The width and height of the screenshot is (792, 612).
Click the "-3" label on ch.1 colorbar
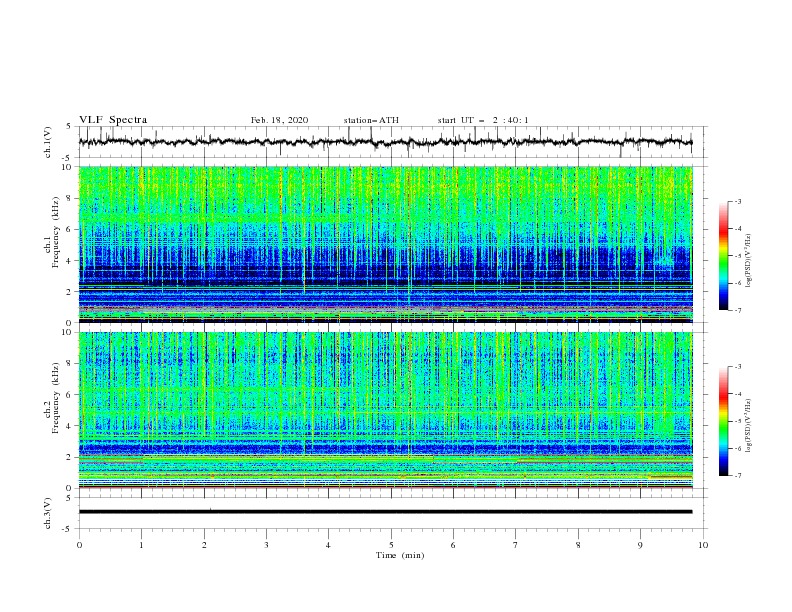point(737,201)
